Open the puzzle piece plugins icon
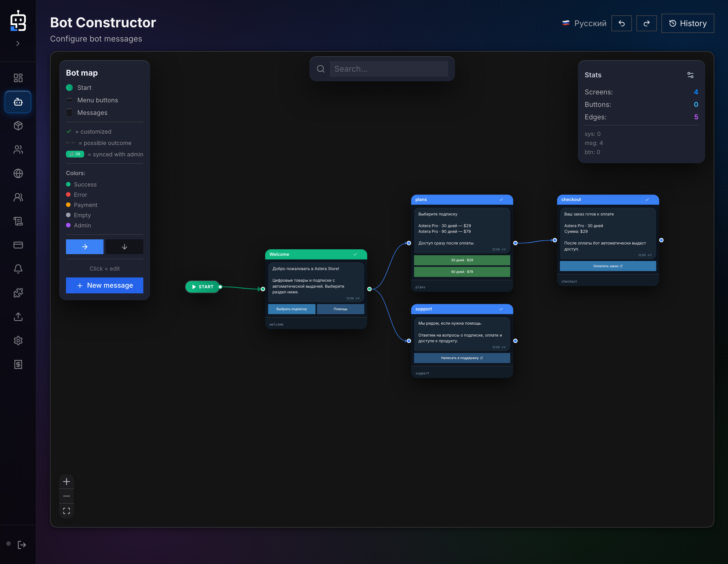This screenshot has height=564, width=728. 18,293
